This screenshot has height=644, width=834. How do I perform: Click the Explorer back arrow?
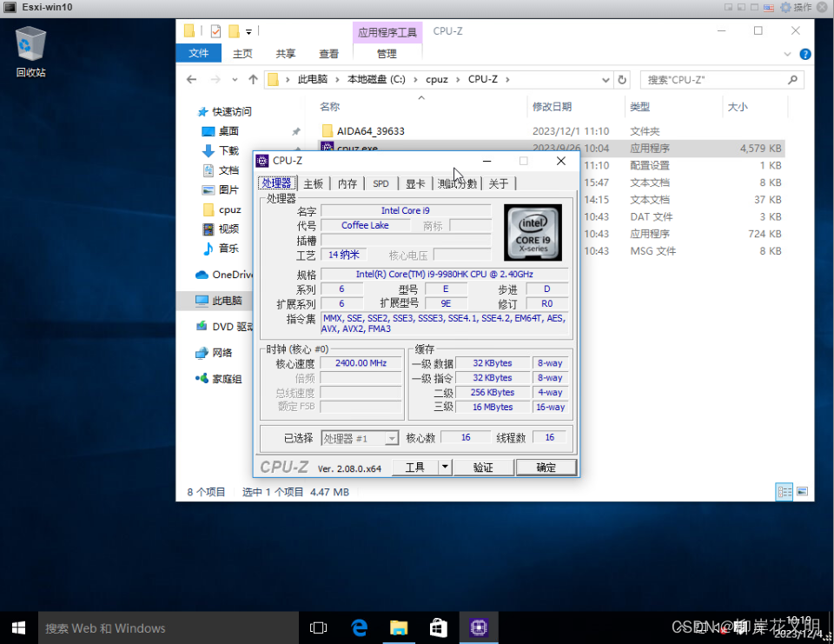tap(191, 80)
